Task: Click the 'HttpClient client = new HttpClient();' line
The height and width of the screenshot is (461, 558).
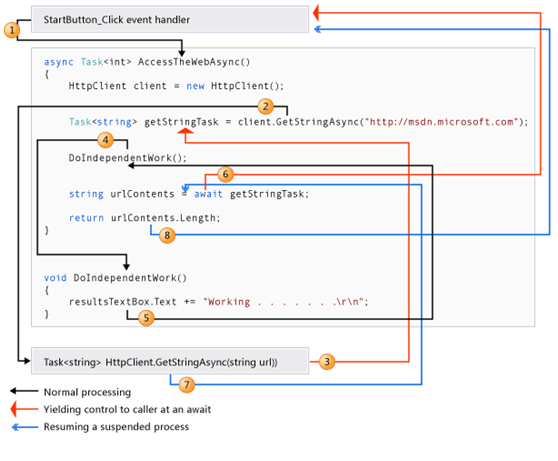Action: pyautogui.click(x=176, y=86)
